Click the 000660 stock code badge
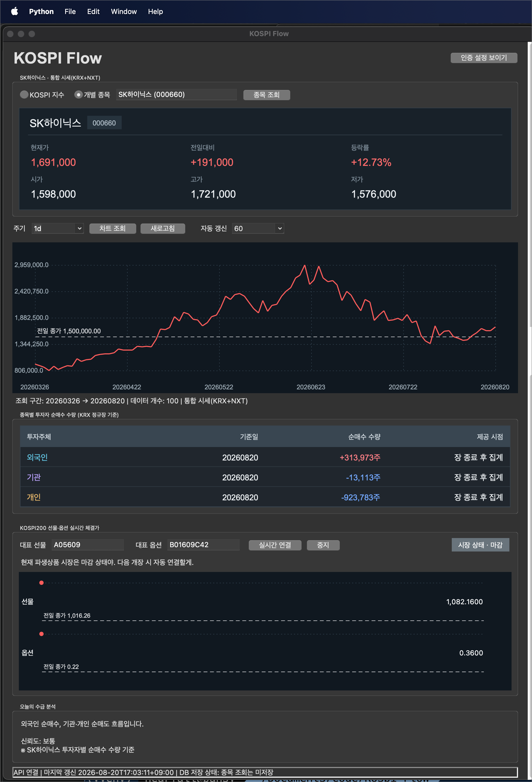Viewport: 532px width, 782px height. (x=104, y=123)
